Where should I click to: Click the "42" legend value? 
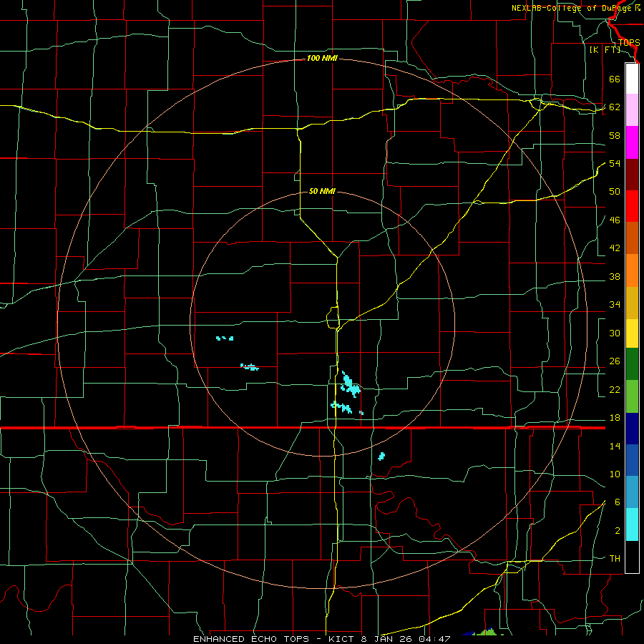(615, 248)
